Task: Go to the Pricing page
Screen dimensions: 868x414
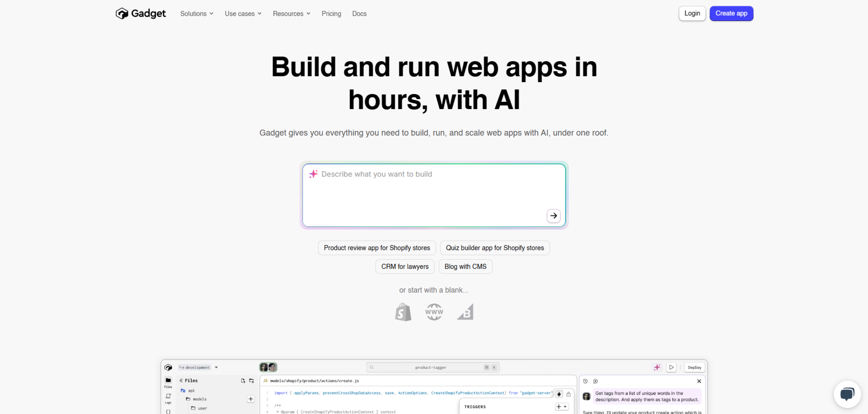Action: coord(331,14)
